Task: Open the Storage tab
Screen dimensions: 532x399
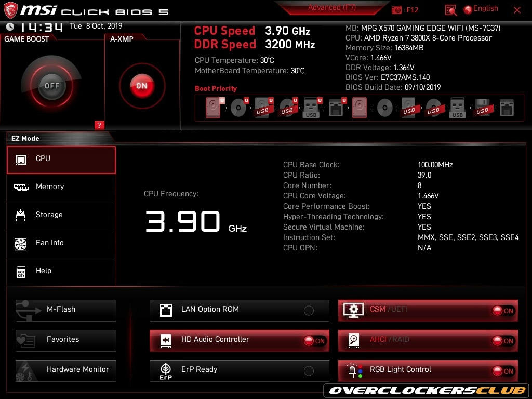Action: [61, 216]
